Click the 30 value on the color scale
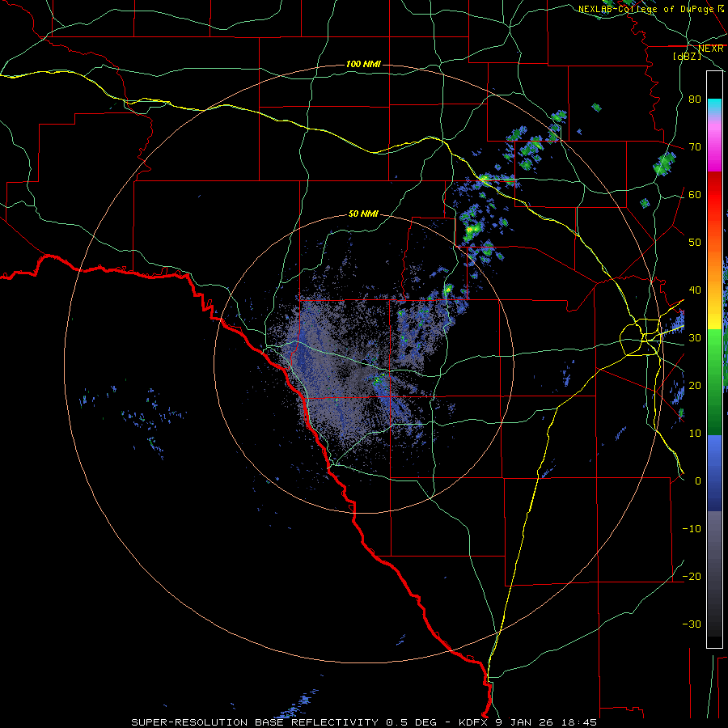The width and height of the screenshot is (728, 728). point(695,337)
